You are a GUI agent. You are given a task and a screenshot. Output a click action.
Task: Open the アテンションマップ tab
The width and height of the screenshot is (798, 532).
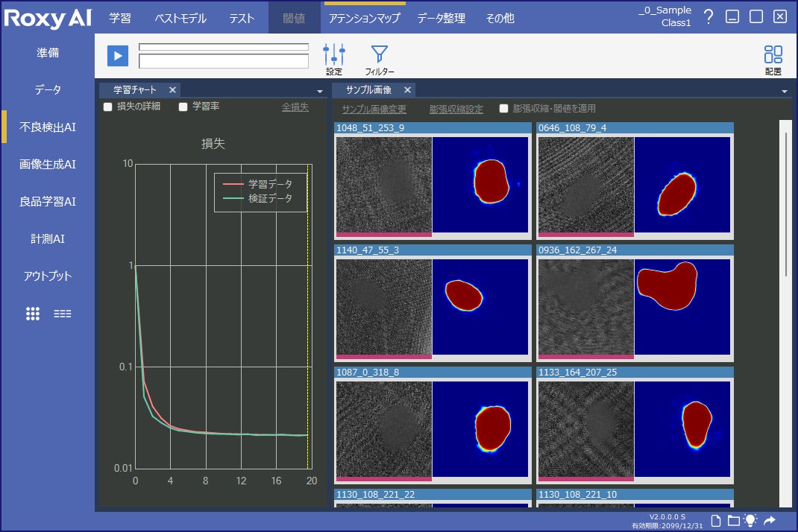tap(365, 18)
